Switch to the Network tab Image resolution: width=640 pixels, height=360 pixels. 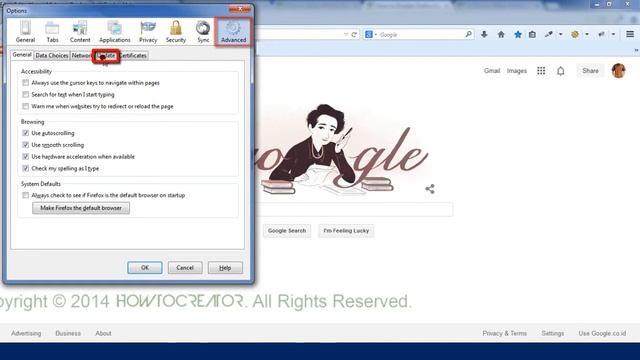click(x=81, y=56)
